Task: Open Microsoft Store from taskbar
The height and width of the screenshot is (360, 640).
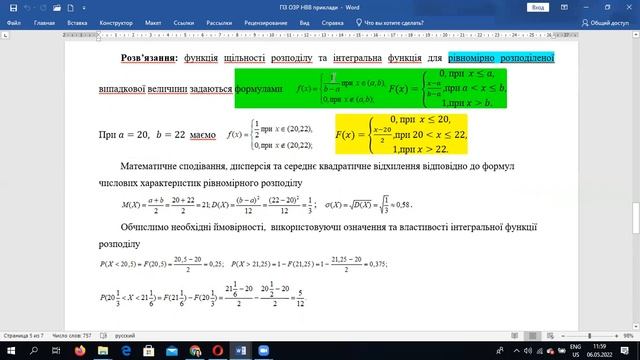Action: (x=149, y=351)
